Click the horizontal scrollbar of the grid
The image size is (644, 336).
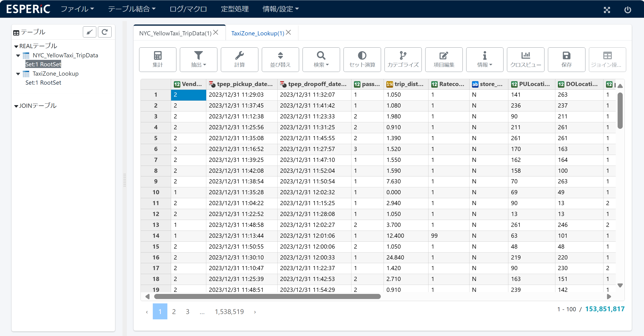click(x=267, y=296)
